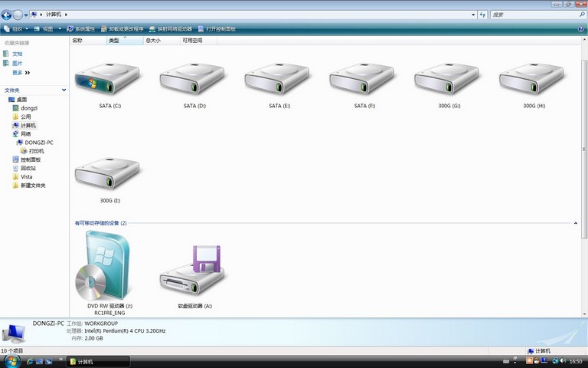Click 映射网络驱动器 in the toolbar

[171, 29]
